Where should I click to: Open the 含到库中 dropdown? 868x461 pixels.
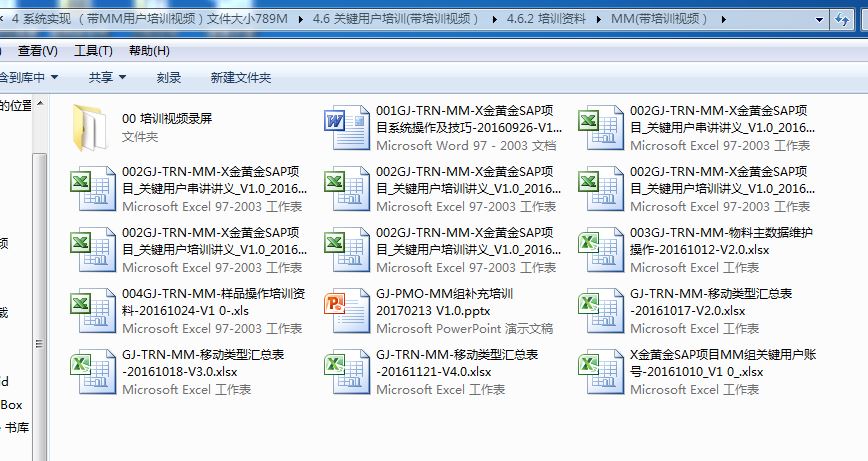pyautogui.click(x=29, y=77)
